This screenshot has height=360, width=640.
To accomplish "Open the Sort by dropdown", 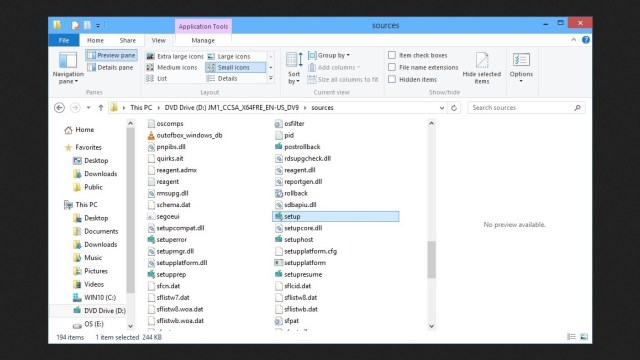I will coord(294,68).
